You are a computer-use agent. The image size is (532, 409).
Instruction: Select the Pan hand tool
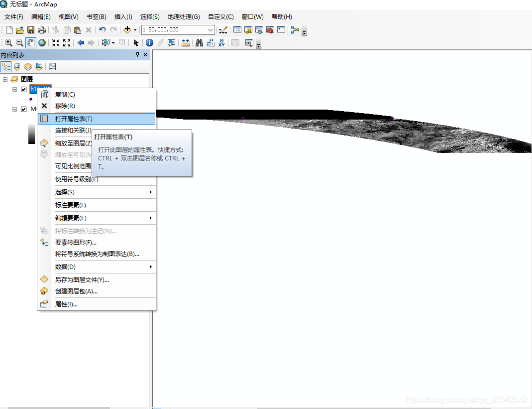tap(31, 43)
